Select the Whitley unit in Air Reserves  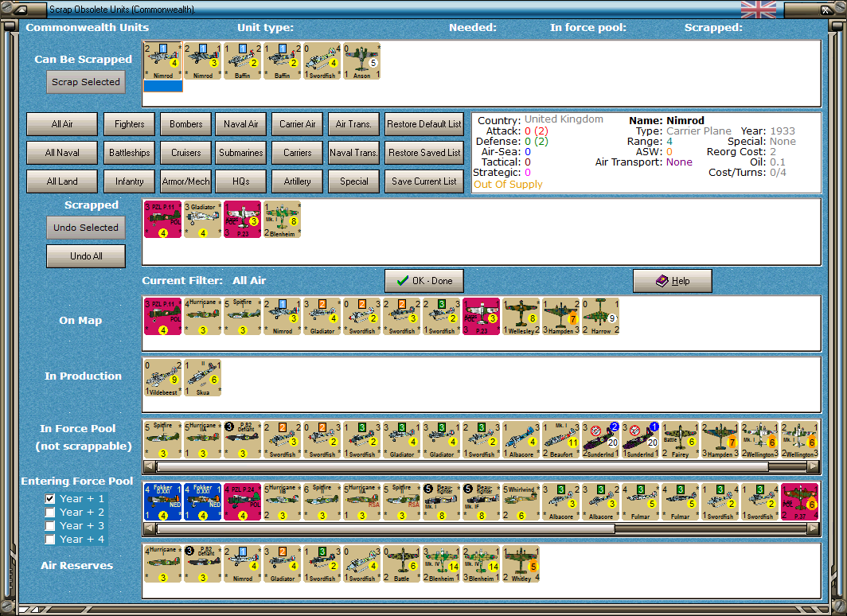click(x=521, y=563)
